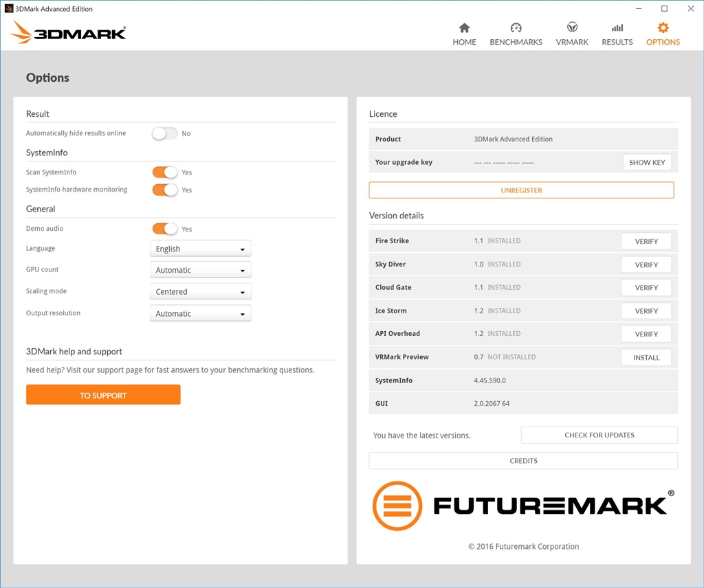Click the Home house icon
704x588 pixels.
(x=464, y=28)
